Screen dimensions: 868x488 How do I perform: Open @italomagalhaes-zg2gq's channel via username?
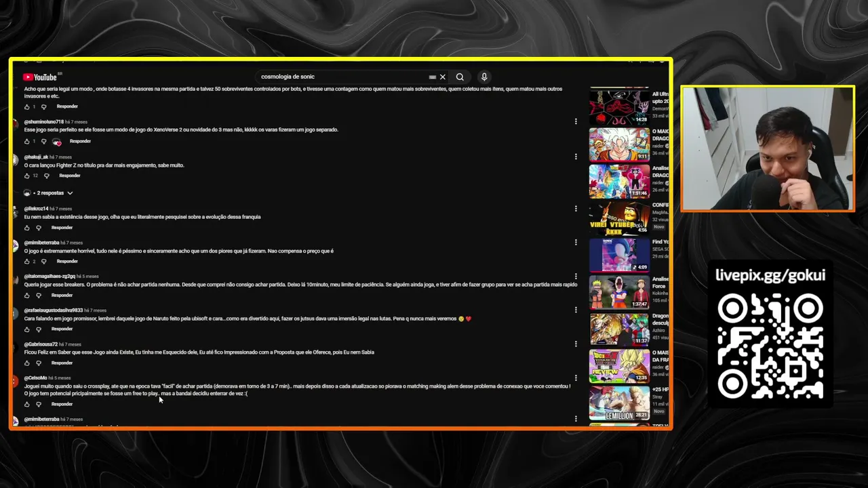click(x=50, y=277)
